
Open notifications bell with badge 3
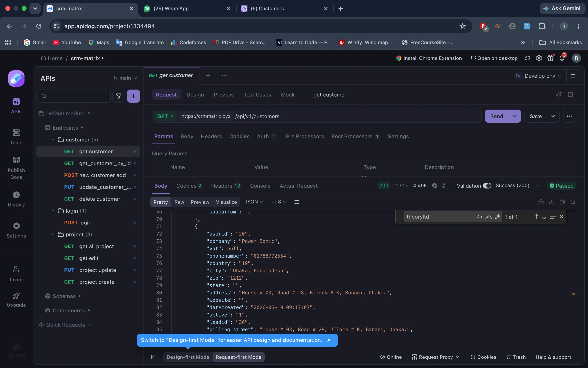(x=562, y=58)
